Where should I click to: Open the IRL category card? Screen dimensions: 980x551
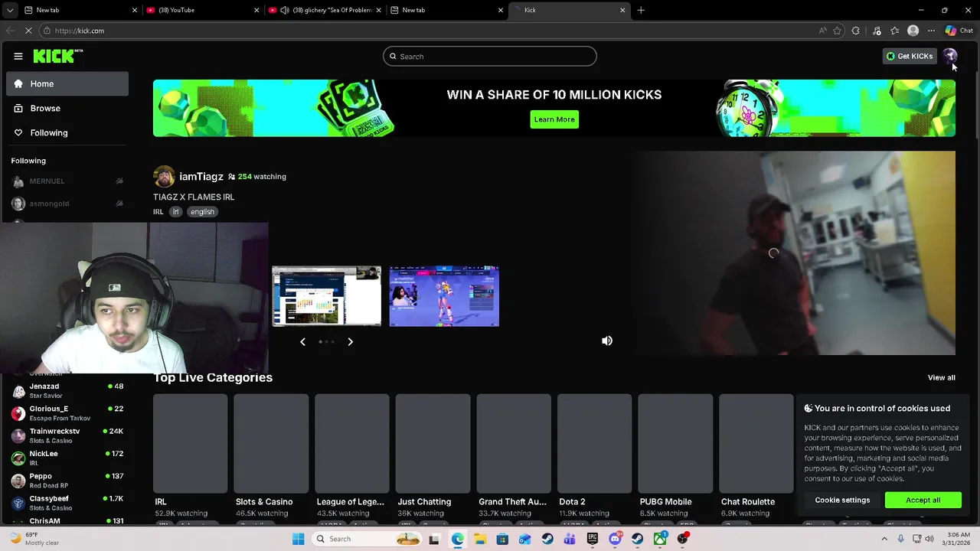click(x=190, y=443)
